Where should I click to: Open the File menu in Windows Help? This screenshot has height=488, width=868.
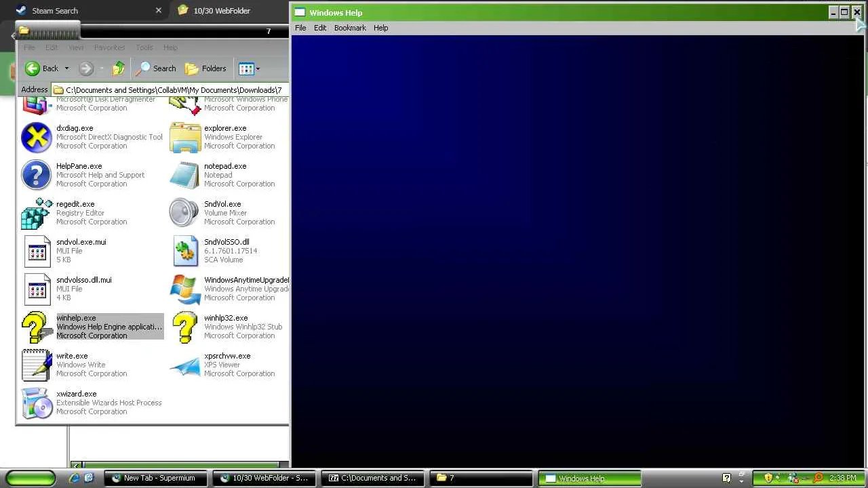coord(300,28)
